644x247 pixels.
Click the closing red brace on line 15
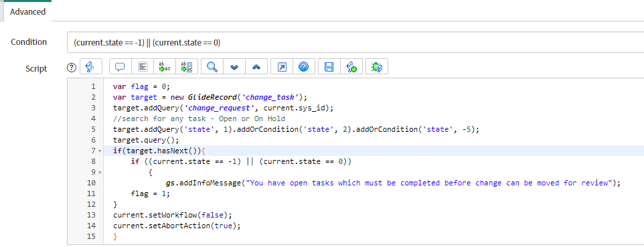point(115,236)
